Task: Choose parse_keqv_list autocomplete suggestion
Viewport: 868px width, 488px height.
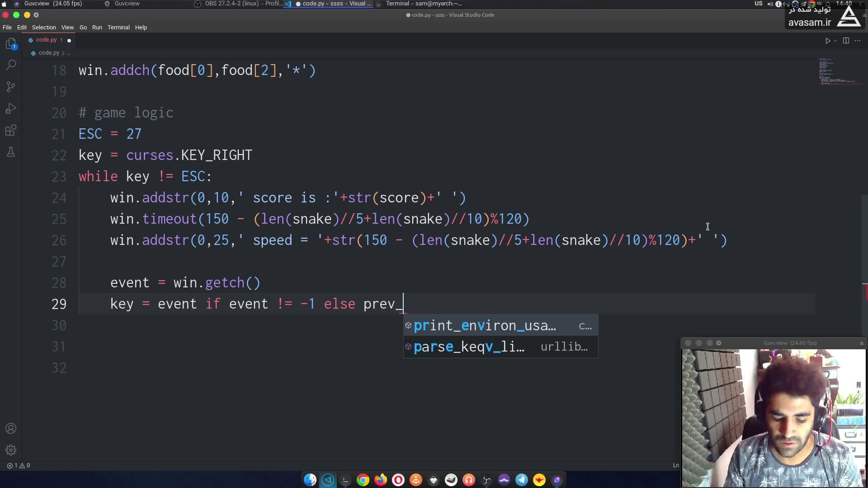Action: [469, 347]
